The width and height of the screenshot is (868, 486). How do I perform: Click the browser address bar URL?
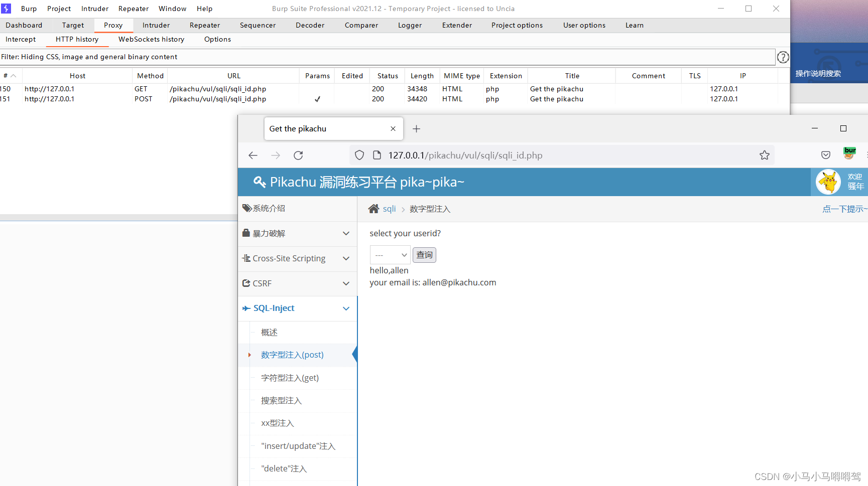coord(465,155)
